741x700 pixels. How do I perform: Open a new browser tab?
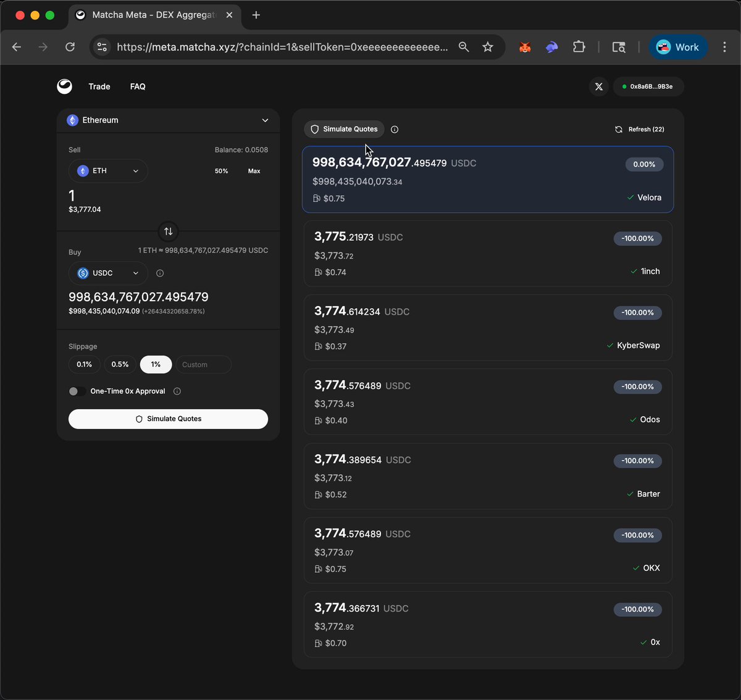pyautogui.click(x=256, y=15)
